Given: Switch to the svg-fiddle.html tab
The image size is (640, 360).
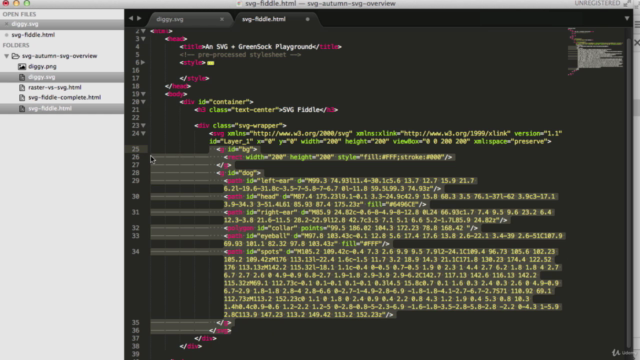Looking at the screenshot, I should (264, 19).
